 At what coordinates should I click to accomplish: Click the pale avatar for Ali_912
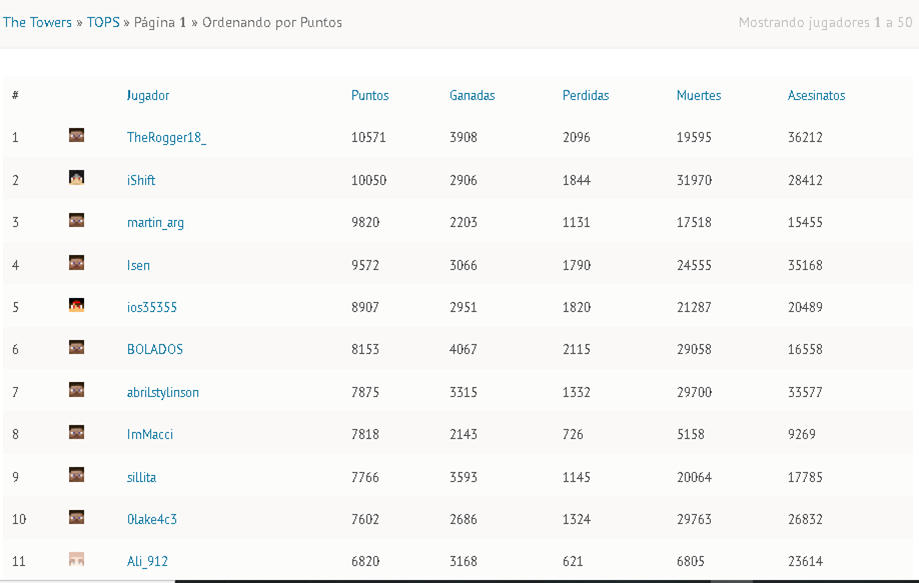76,559
